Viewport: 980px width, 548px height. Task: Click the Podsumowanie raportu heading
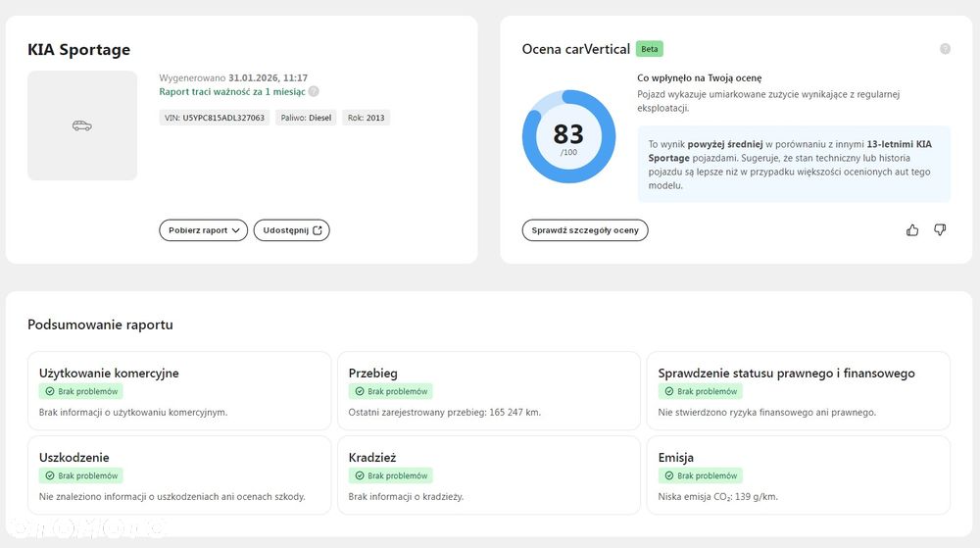pyautogui.click(x=100, y=324)
